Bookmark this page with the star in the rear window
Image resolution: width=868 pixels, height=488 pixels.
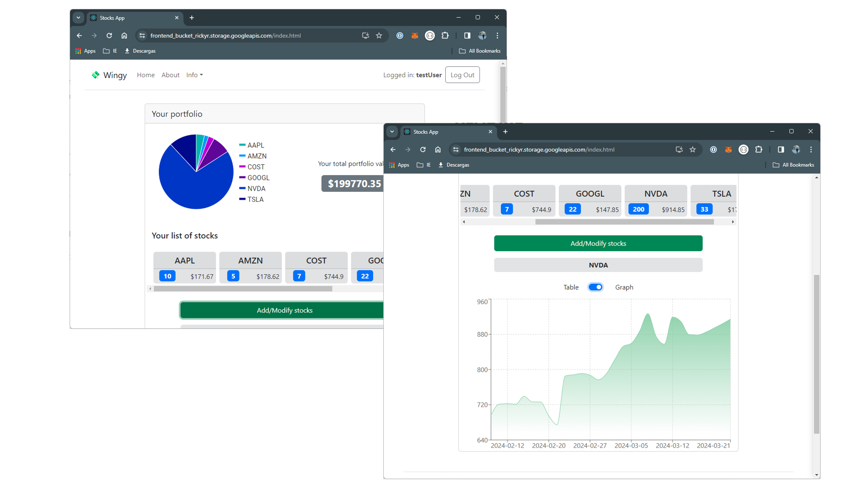pos(379,35)
